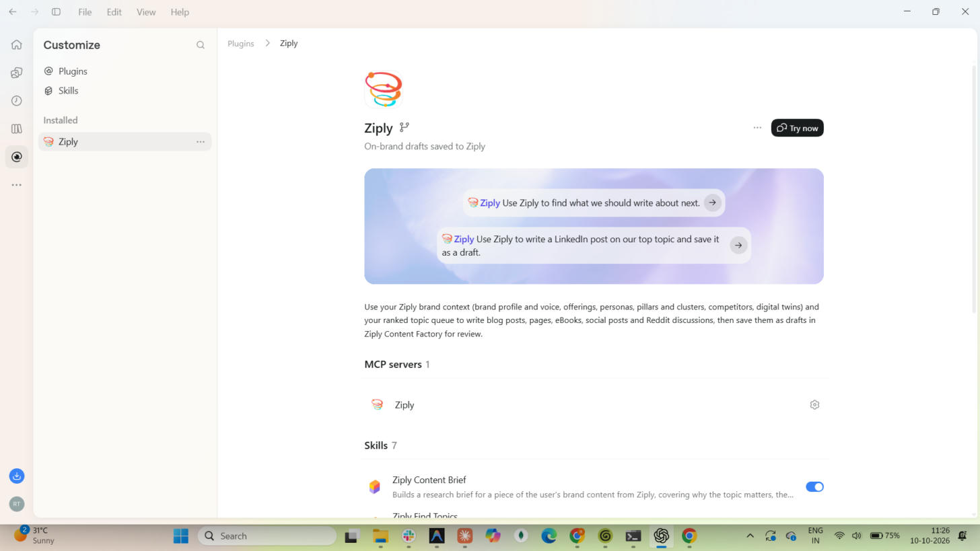
Task: Select the Customize plugins icon in left rail
Action: (x=17, y=157)
